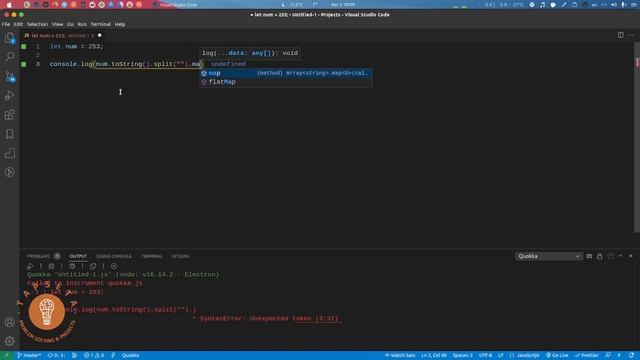The image size is (640, 360).
Task: Click the Quokka copy icon in output toolbar
Action: [x=93, y=266]
